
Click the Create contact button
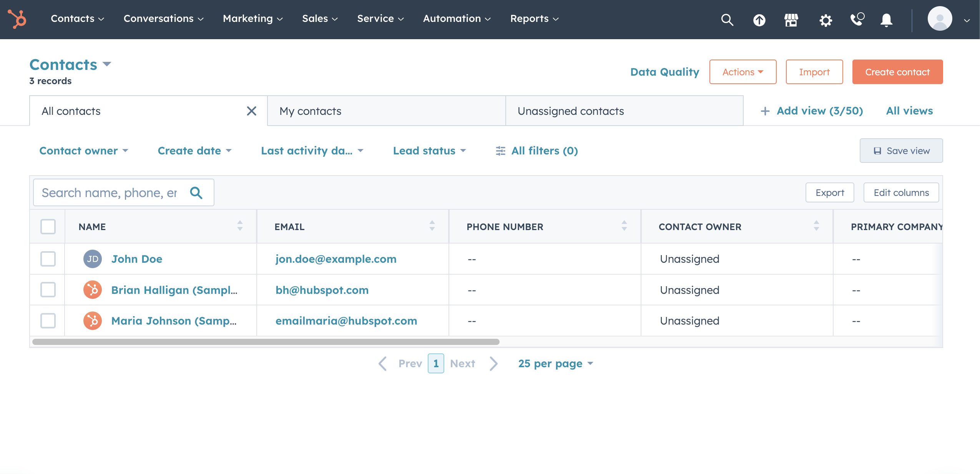click(x=897, y=72)
